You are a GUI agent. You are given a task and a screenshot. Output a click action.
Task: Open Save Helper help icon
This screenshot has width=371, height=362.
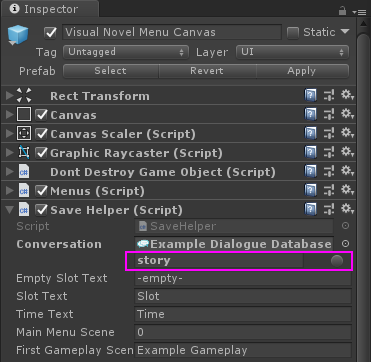310,210
